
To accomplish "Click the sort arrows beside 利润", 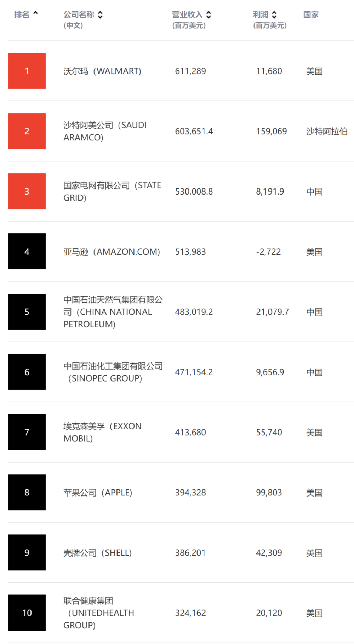I will [274, 14].
